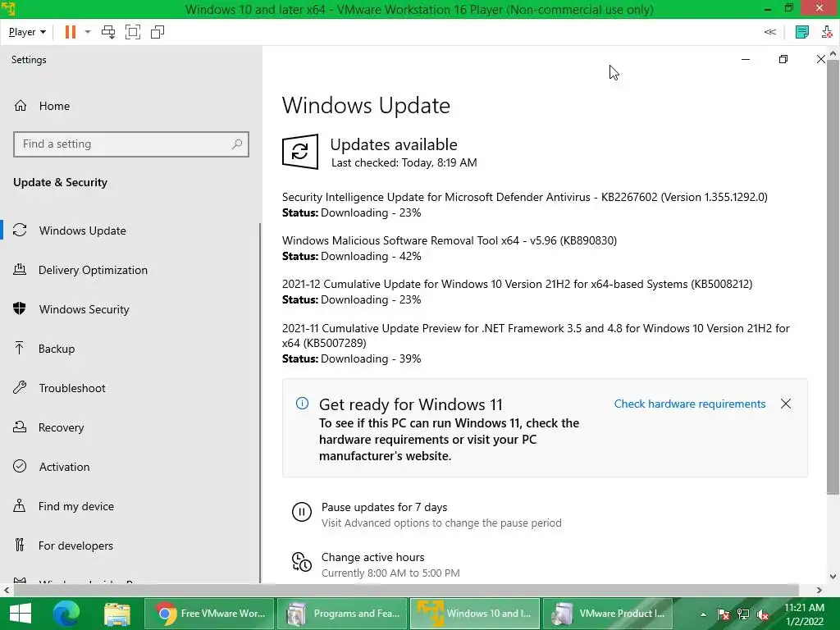
Task: Click the scroll down arrow on right scrollbar
Action: (833, 577)
